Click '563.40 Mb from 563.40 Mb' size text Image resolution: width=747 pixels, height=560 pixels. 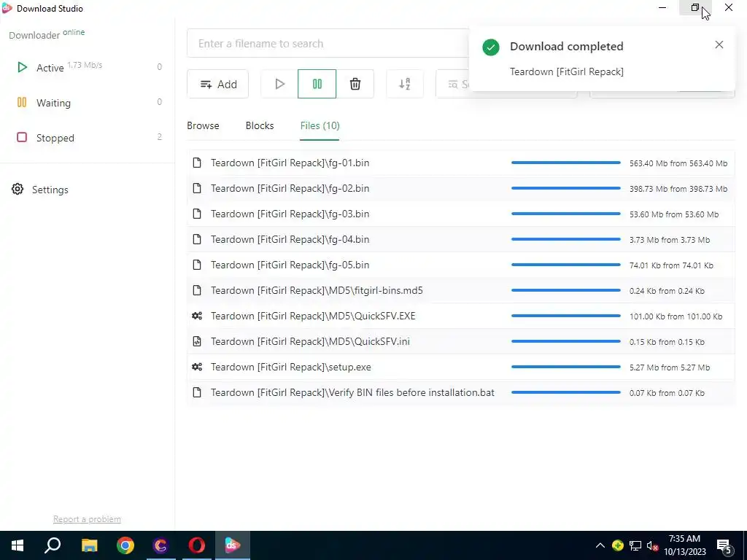coord(678,163)
